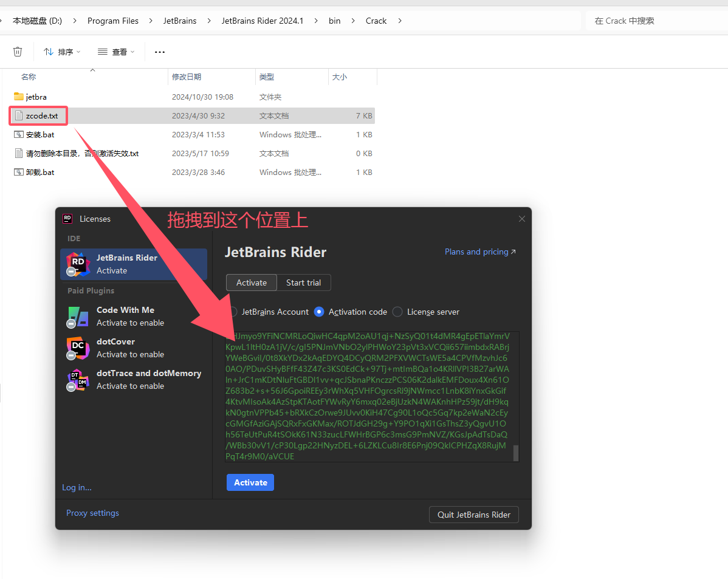This screenshot has height=579, width=728.
Task: Click the Rider logo icon in Licenses title bar
Action: [67, 219]
